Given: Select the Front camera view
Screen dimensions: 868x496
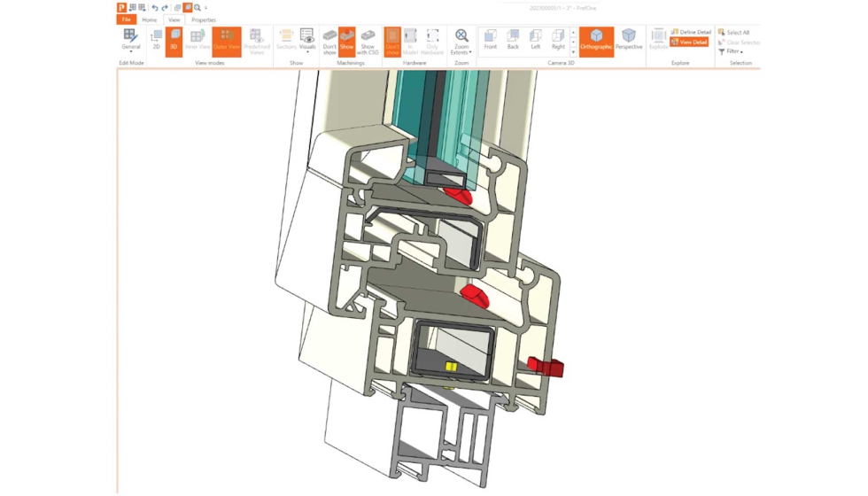Looking at the screenshot, I should point(490,40).
